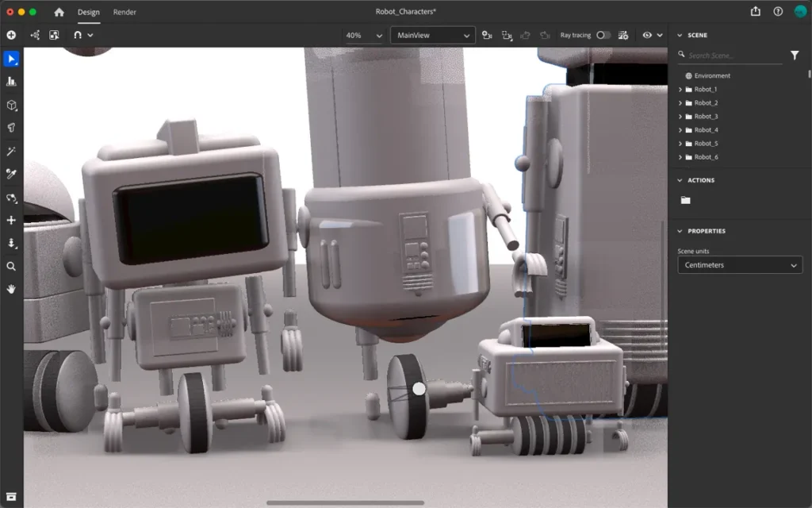Select the Sampler eyedropper tool

[11, 174]
